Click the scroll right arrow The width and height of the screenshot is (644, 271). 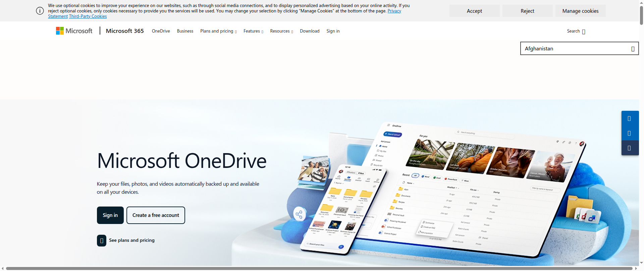coord(636,268)
